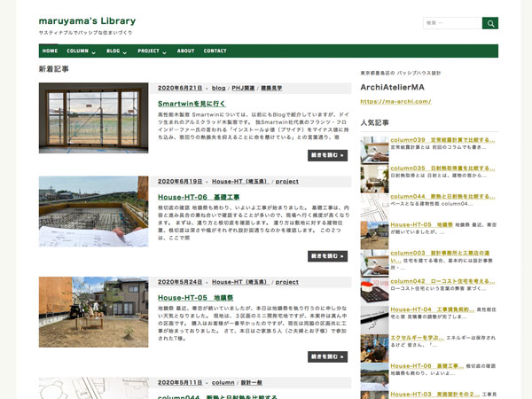This screenshot has width=532, height=399.
Task: Open the ABOUT menu item
Action: pyautogui.click(x=185, y=51)
